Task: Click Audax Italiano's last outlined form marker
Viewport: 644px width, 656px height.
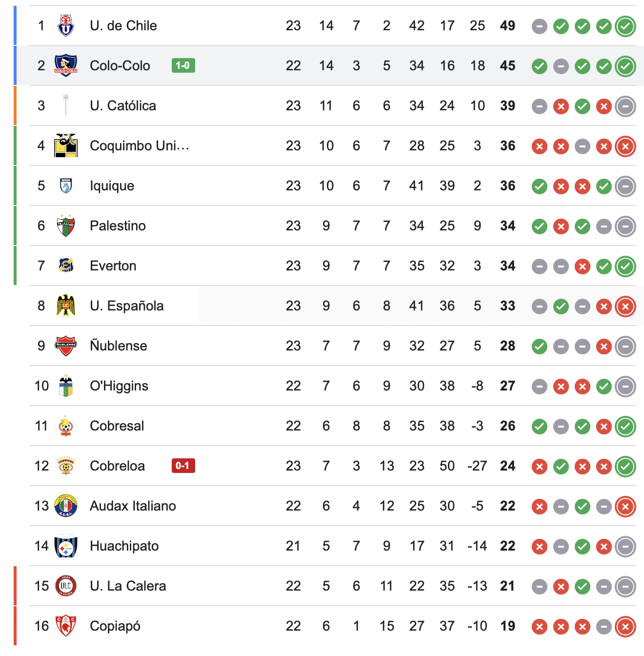Action: point(625,506)
